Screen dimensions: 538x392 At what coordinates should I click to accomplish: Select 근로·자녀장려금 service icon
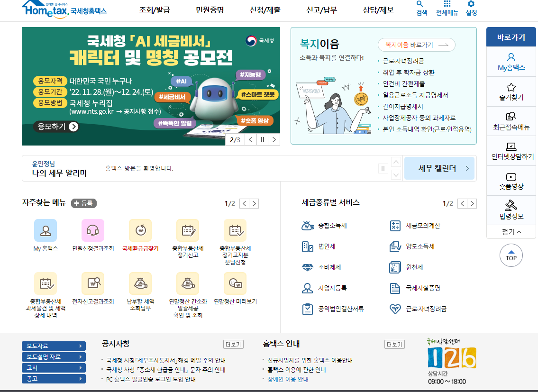click(395, 309)
